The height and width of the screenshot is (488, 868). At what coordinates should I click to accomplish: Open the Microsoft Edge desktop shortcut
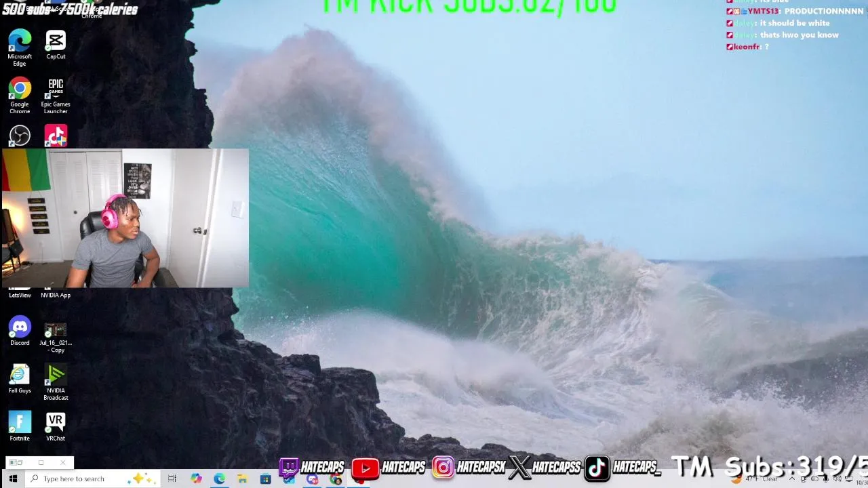coord(20,47)
